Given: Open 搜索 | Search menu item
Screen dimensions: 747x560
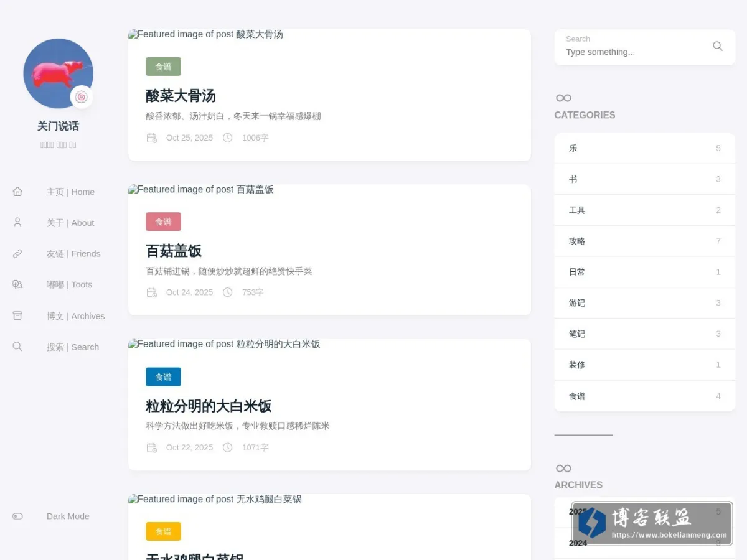Looking at the screenshot, I should coord(73,347).
